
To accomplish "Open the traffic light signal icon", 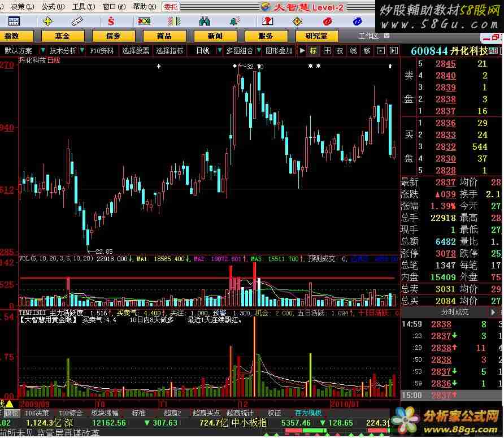I will (144, 21).
